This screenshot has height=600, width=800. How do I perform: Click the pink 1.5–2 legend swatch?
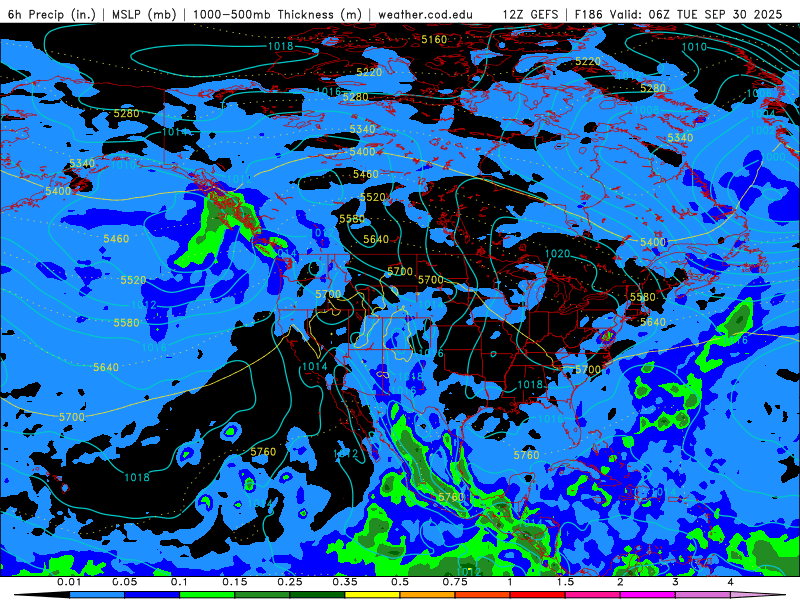click(593, 595)
